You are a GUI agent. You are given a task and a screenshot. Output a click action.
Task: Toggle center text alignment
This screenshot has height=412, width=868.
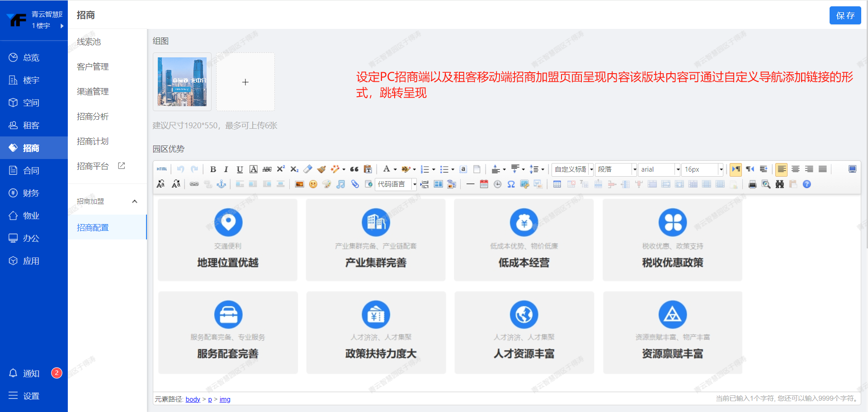(795, 169)
